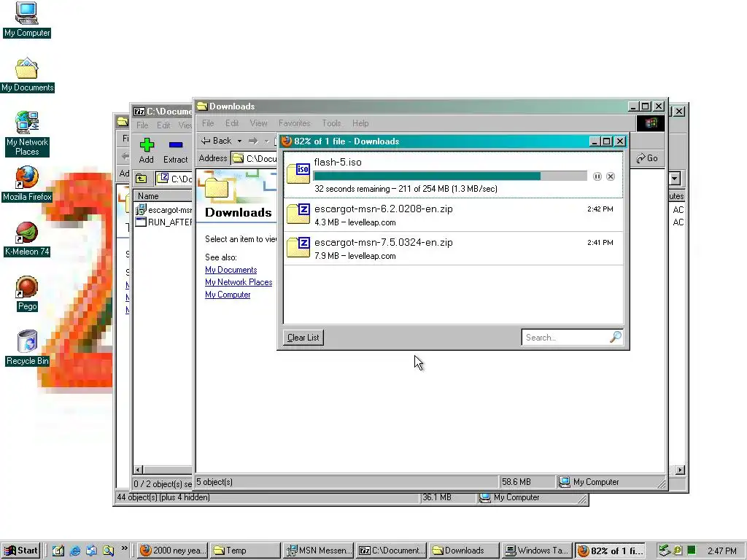Switch to MSN Messenger taskbar button
747x560 pixels.
pos(318,551)
